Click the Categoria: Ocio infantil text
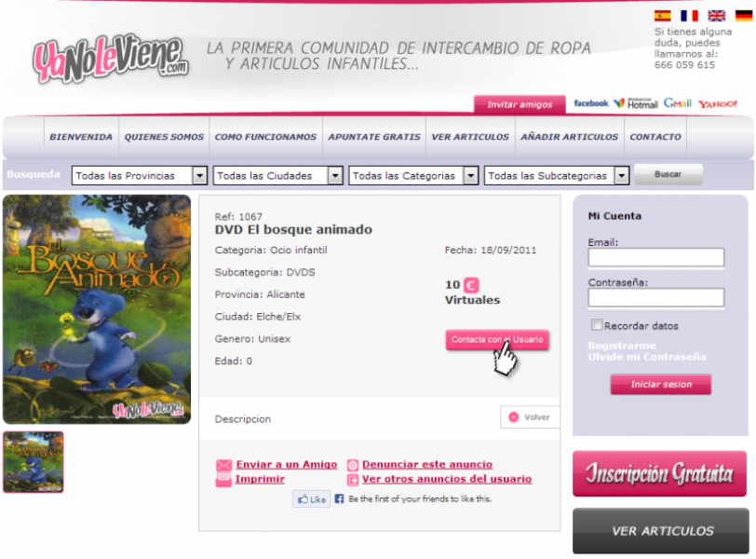756x559 pixels. coord(271,251)
